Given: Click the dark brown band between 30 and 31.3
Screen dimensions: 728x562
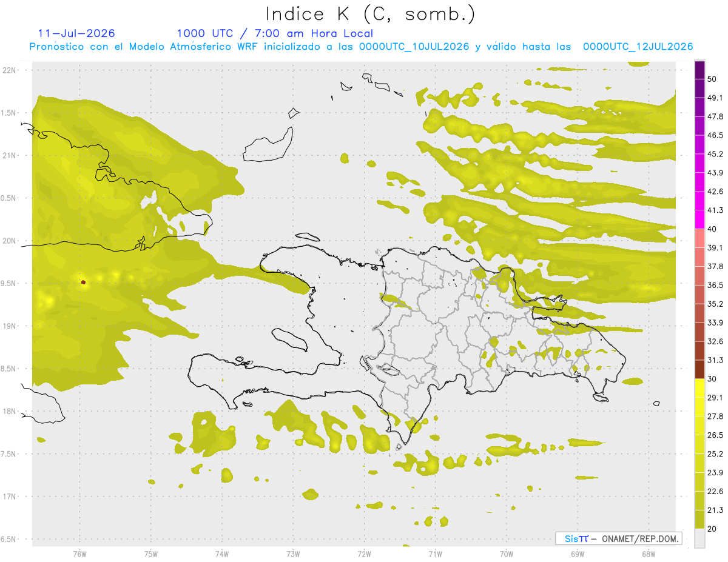Looking at the screenshot, I should (x=700, y=369).
